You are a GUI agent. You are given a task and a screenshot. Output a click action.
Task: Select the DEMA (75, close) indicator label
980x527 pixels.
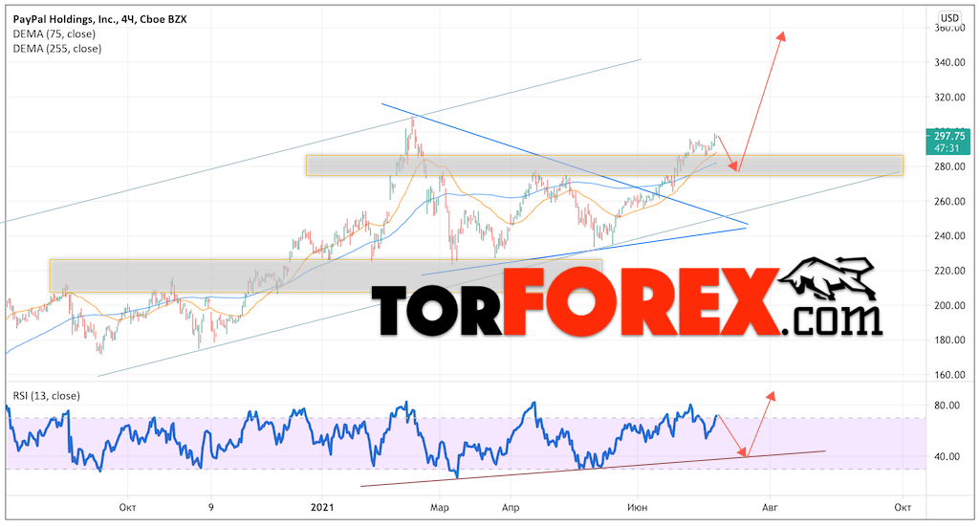tap(54, 33)
